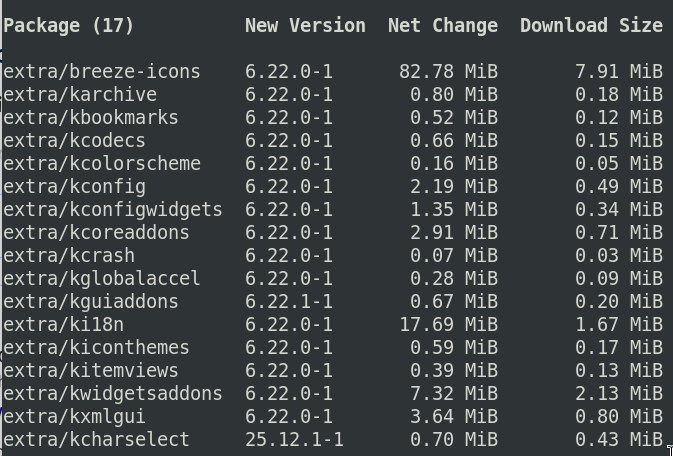Click the Net Change column header

tap(442, 26)
